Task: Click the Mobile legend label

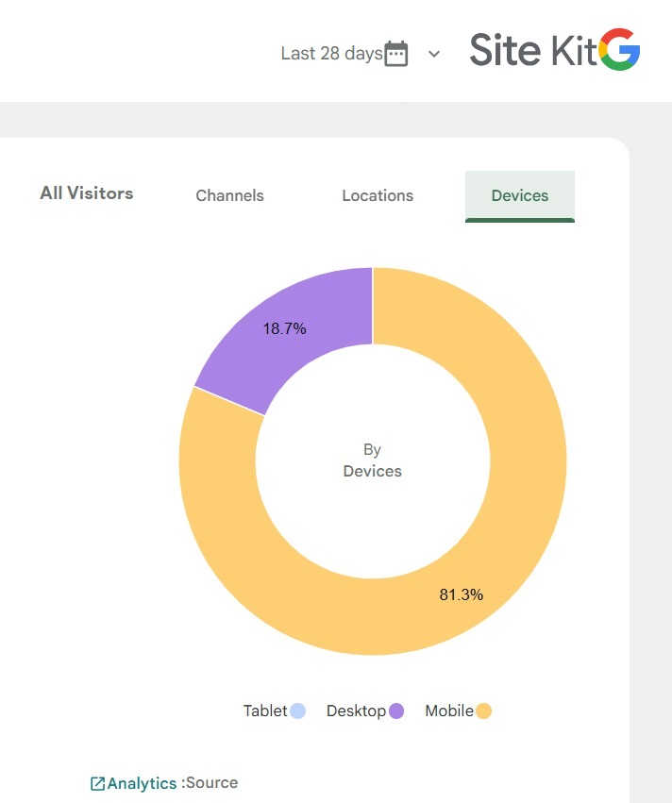Action: click(449, 711)
